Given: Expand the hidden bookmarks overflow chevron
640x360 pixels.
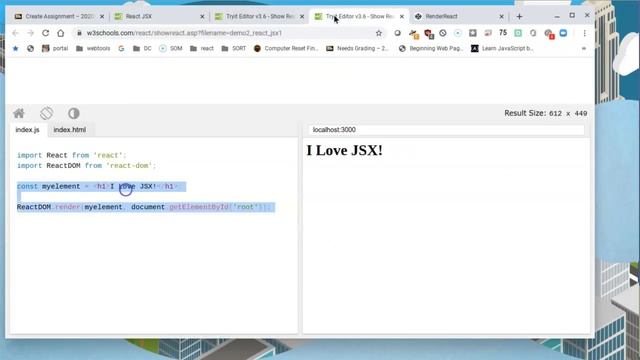Looking at the screenshot, I should [584, 48].
